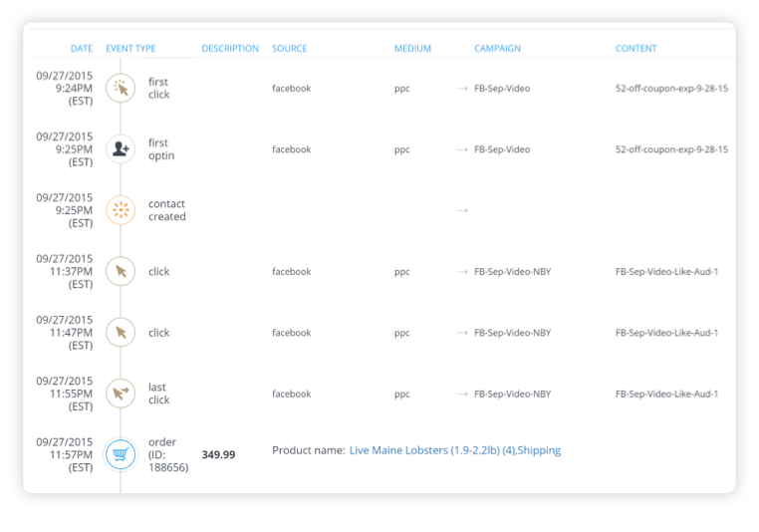Viewport: 759px width, 532px height.
Task: Click the 'first optin' event label
Action: click(x=161, y=149)
